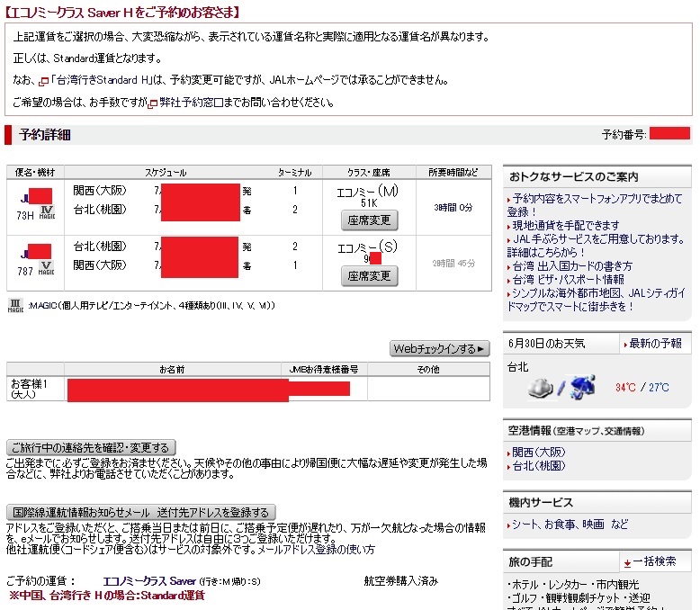
Task: Open the JAL手ぶらサービス link
Action: [x=596, y=246]
